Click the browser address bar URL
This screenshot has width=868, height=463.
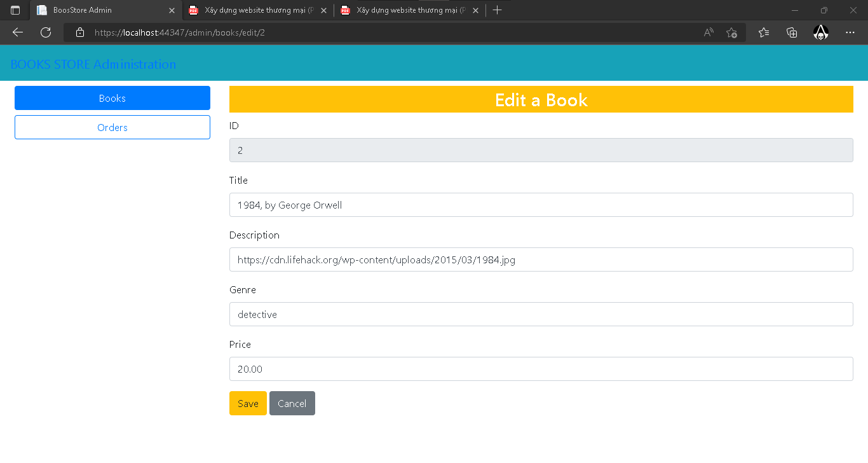180,32
